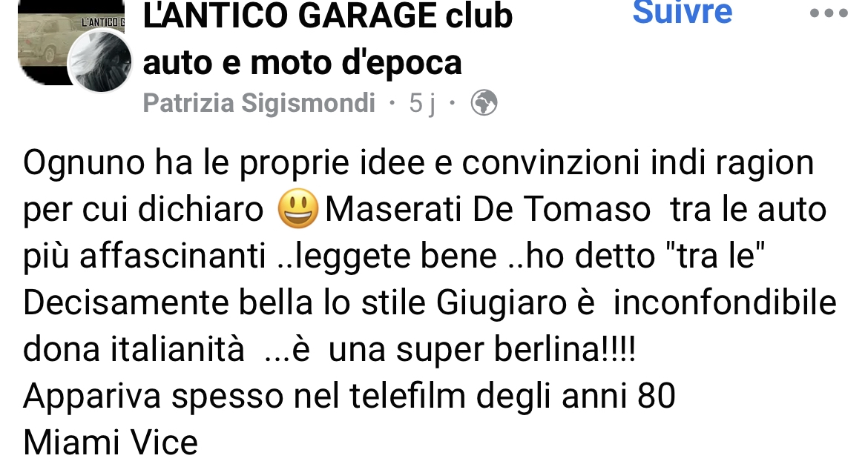Follow the group with Suivre
Viewport: 868px width, 467px height.
(682, 12)
